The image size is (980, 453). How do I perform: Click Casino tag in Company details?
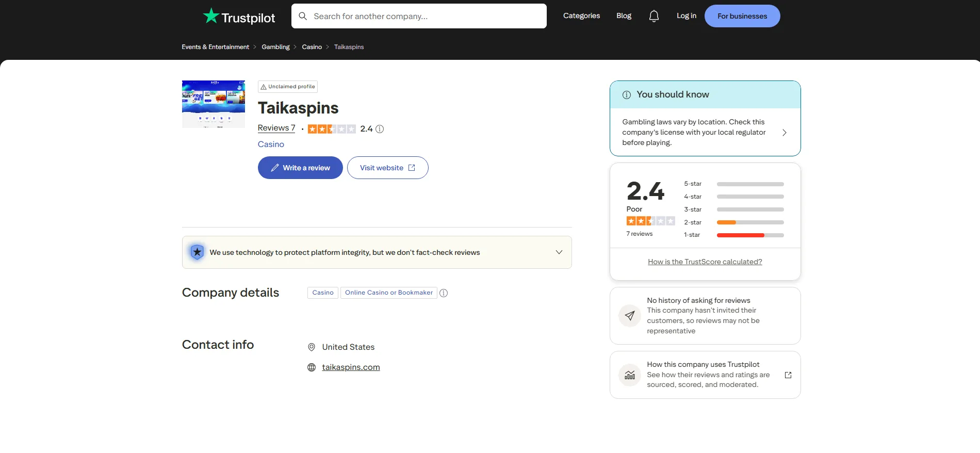[323, 293]
